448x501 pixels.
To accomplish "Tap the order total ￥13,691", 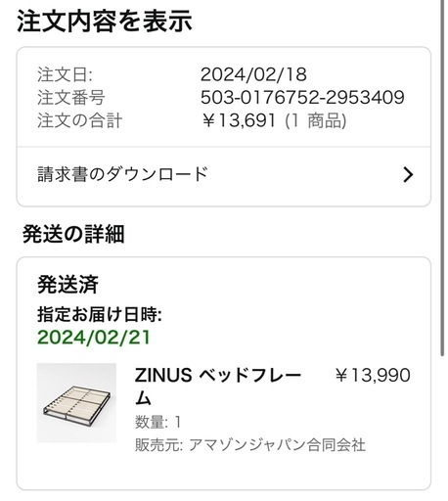I will (239, 120).
